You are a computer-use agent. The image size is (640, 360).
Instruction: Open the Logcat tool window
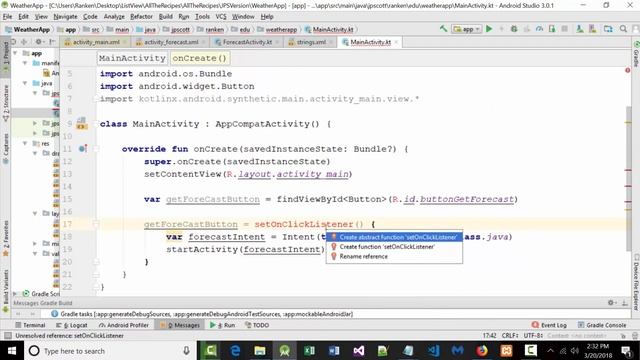point(71,325)
